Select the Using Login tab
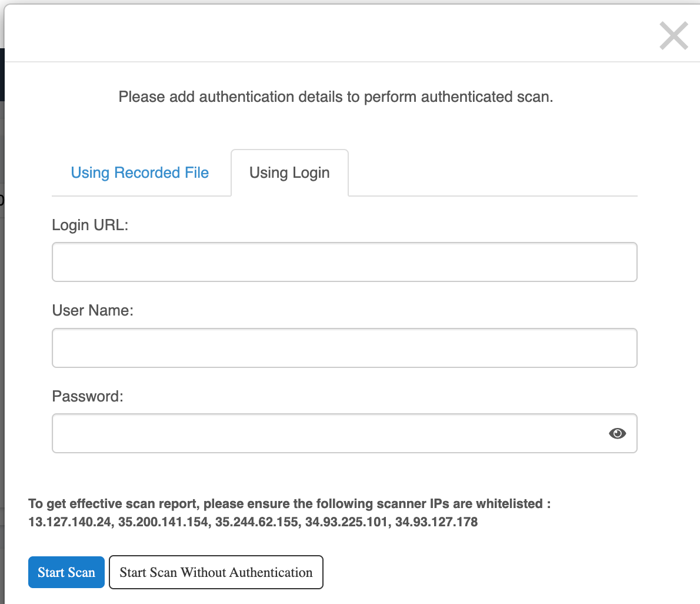This screenshot has width=700, height=604. tap(289, 172)
